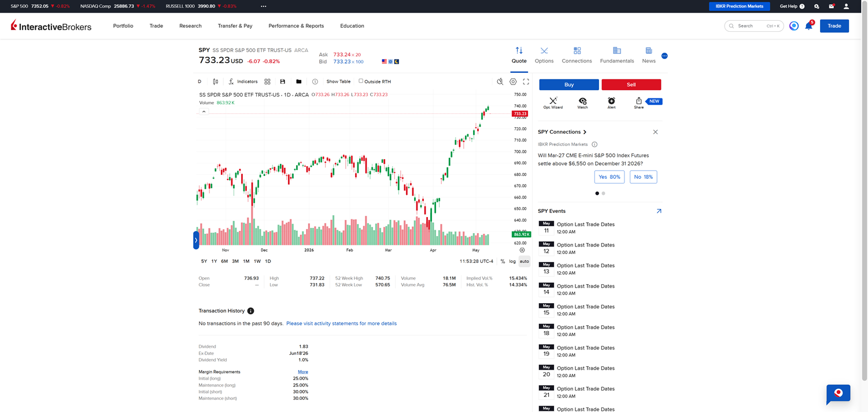Open the Education menu
Screen dimensions: 868x412
352,26
